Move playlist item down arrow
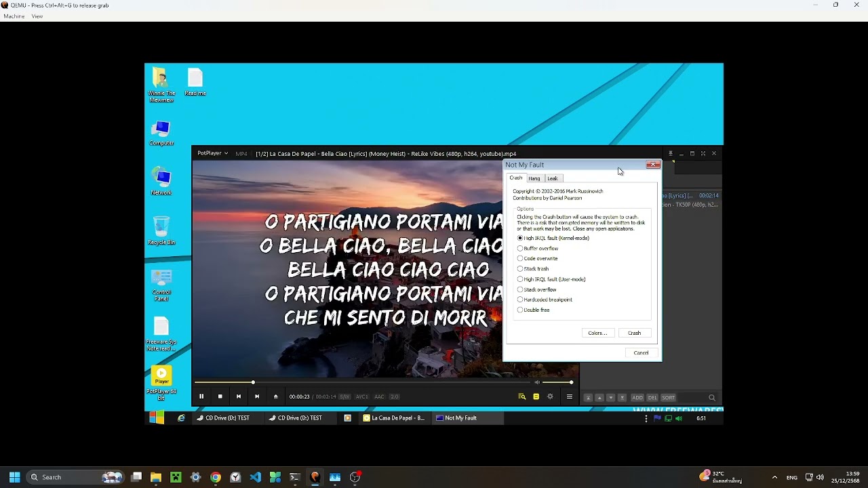This screenshot has height=488, width=868. coord(610,398)
